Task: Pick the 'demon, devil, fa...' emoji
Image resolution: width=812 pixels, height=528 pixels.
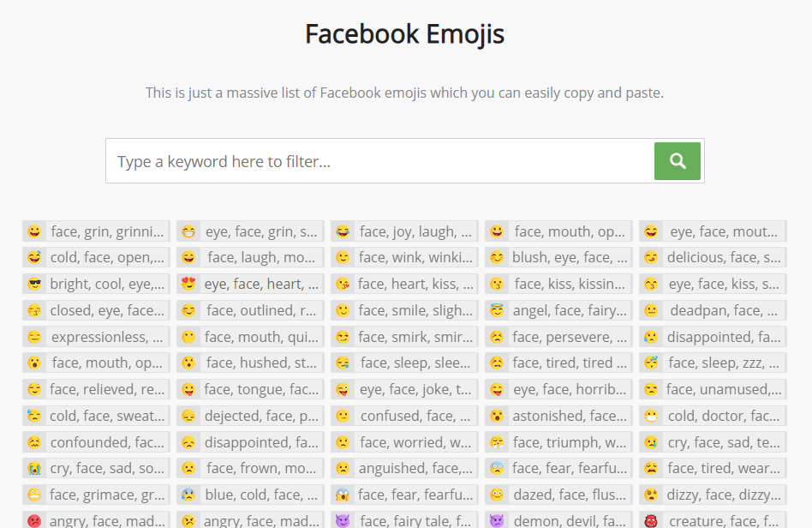Action: 558,519
